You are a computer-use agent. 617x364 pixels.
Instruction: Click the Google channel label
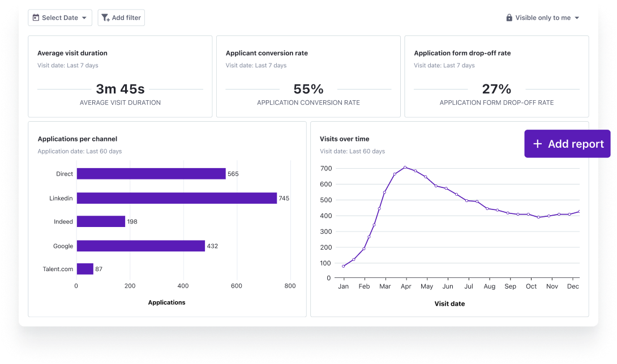pyautogui.click(x=63, y=246)
